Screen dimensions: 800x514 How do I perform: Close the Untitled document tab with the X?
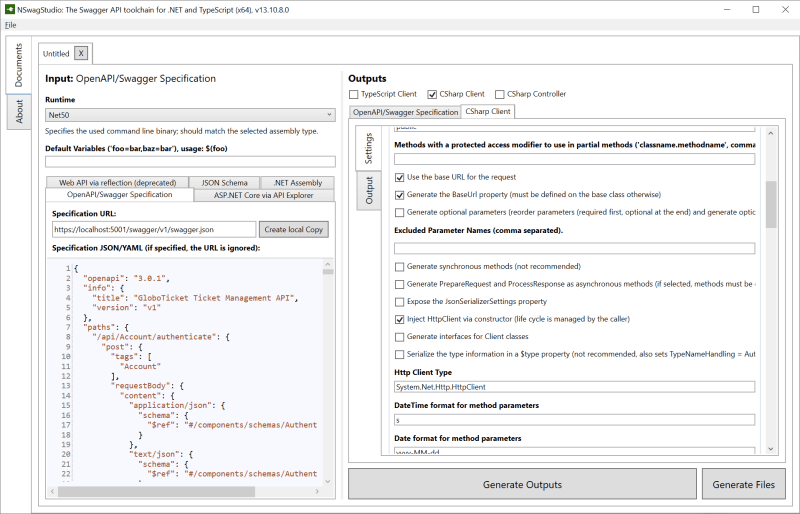click(x=81, y=53)
